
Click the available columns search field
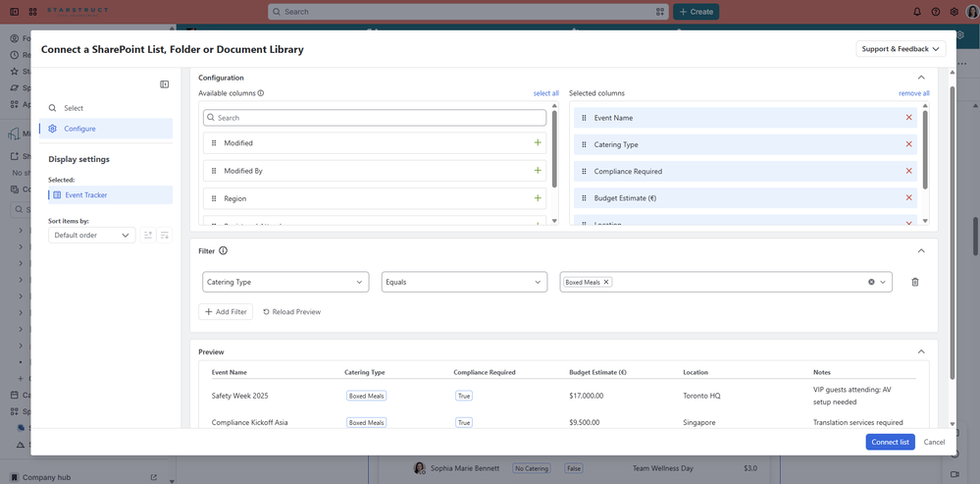click(x=375, y=118)
